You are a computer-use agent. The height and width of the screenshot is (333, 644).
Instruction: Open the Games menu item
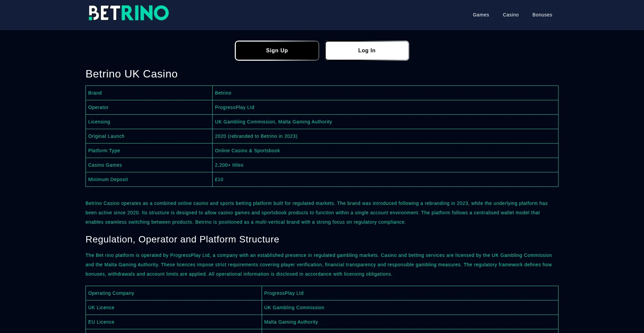(x=481, y=15)
